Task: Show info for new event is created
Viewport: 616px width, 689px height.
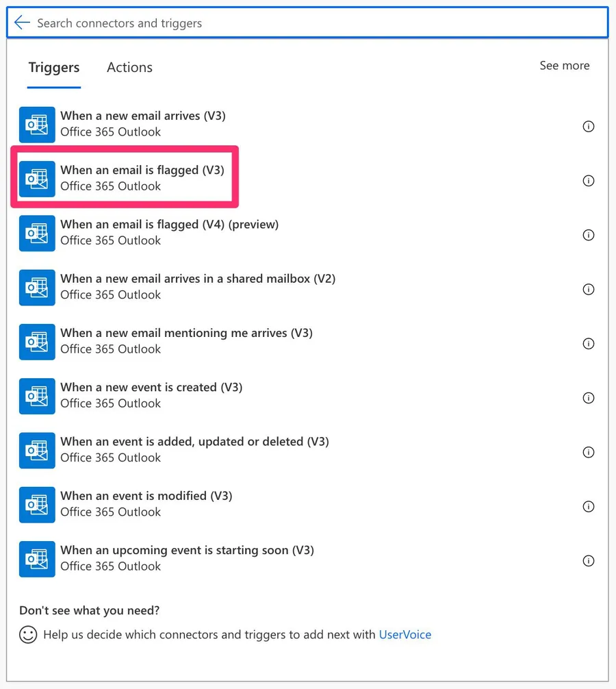Action: click(588, 398)
